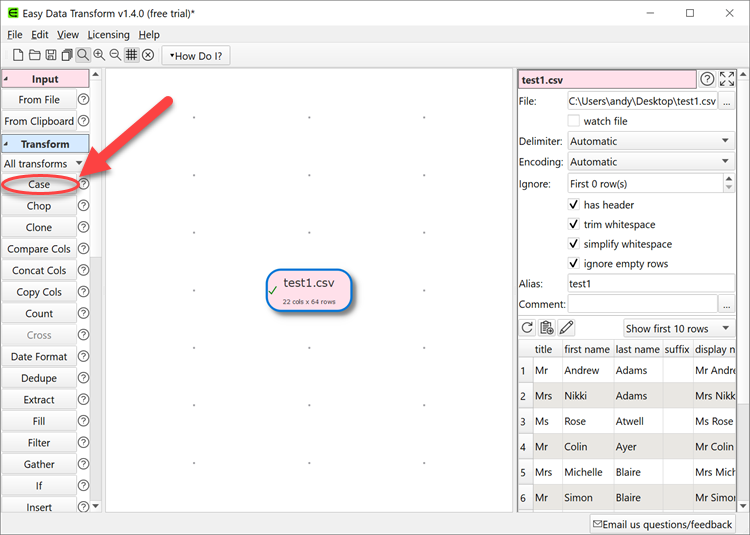Click the pencil edit icon above table
This screenshot has height=535, width=750.
567,328
